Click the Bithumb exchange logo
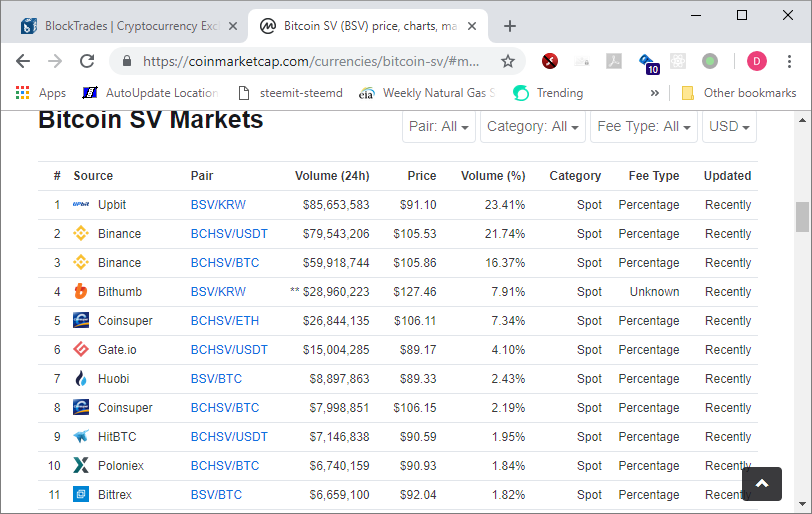 [81, 291]
